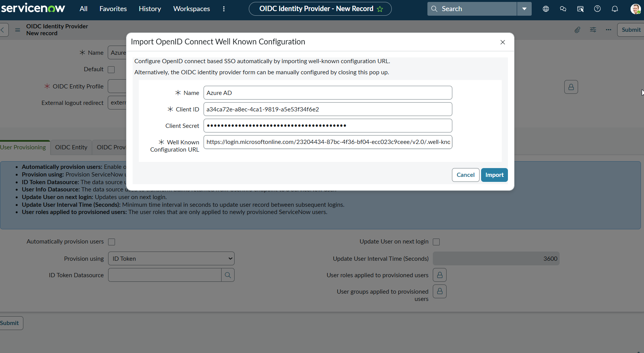Unlock User roles applied to provisioned users
This screenshot has width=644, height=353.
(x=440, y=275)
